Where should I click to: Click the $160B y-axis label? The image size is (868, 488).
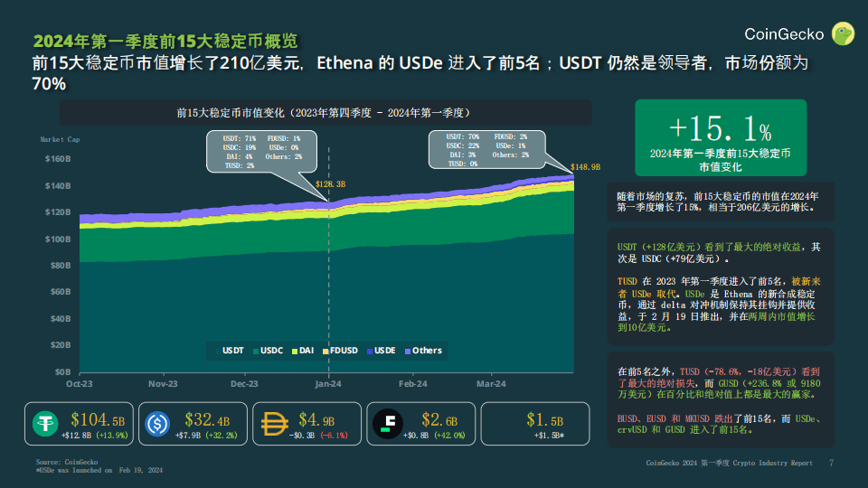(58, 159)
